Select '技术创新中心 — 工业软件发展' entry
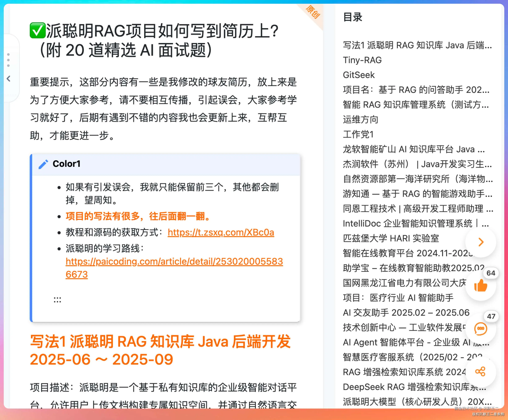 pos(405,327)
